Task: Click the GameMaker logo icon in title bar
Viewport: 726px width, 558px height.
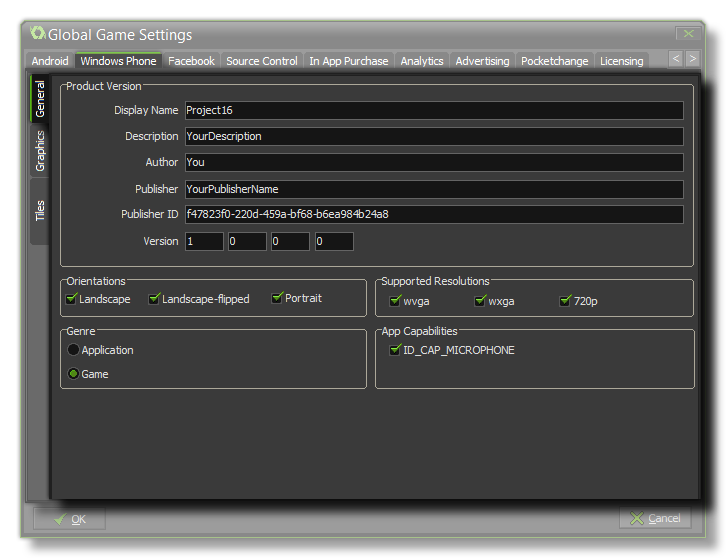Action: (37, 34)
